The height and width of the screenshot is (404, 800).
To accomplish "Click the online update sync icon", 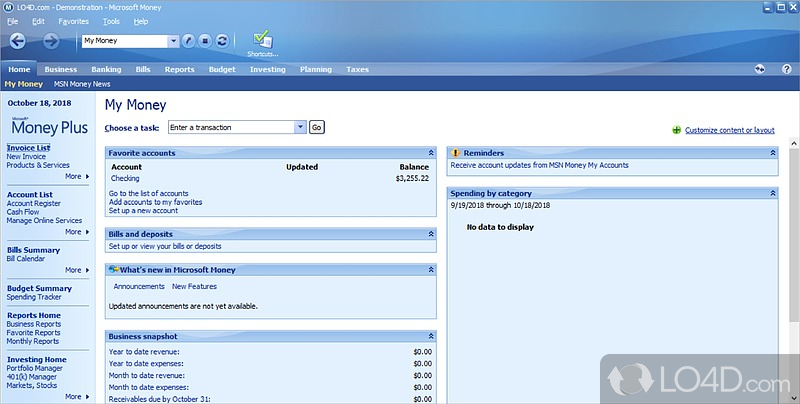I will [760, 69].
